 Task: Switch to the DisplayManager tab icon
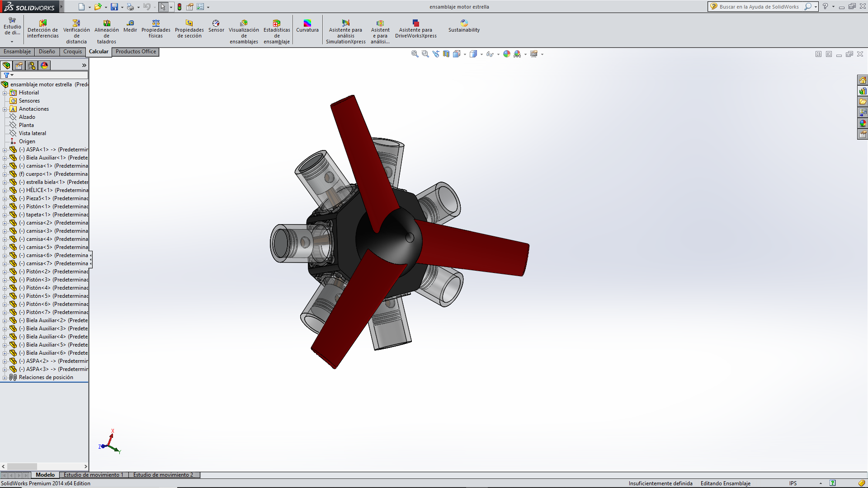click(44, 66)
